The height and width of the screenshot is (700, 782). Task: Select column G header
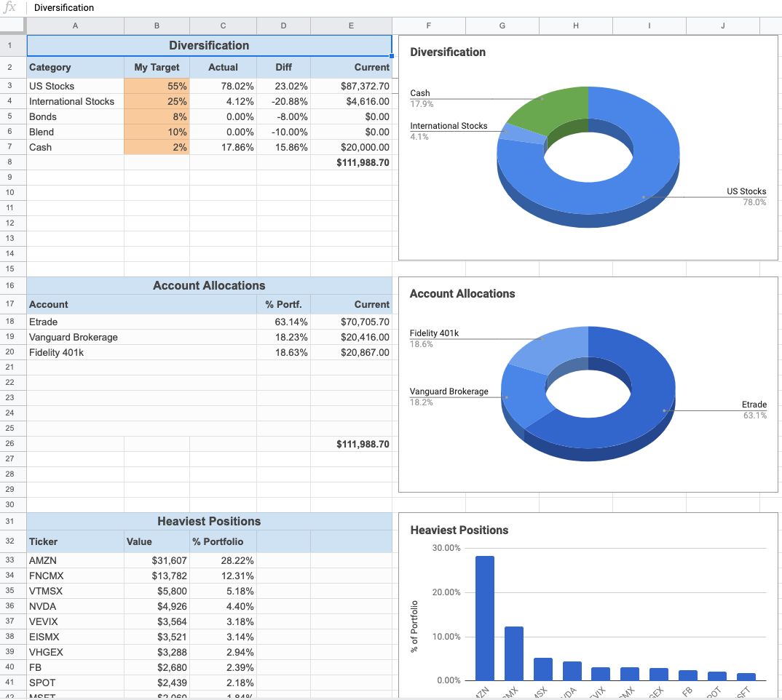[x=502, y=25]
